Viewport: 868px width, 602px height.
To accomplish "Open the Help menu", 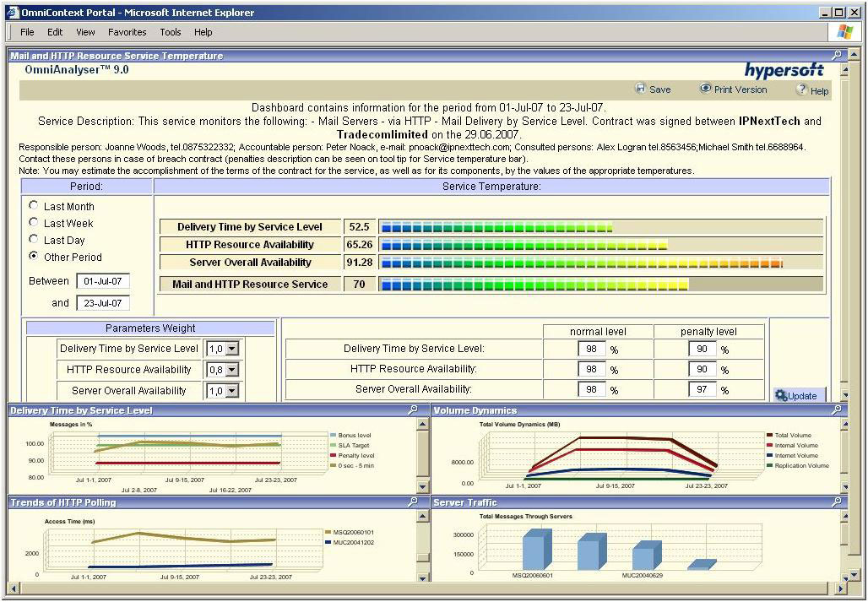I will (x=203, y=32).
